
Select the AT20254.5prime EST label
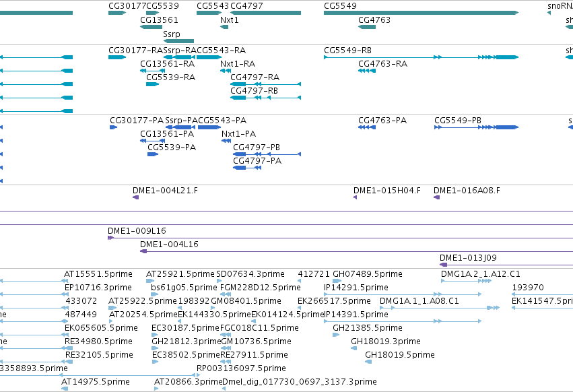pos(143,315)
